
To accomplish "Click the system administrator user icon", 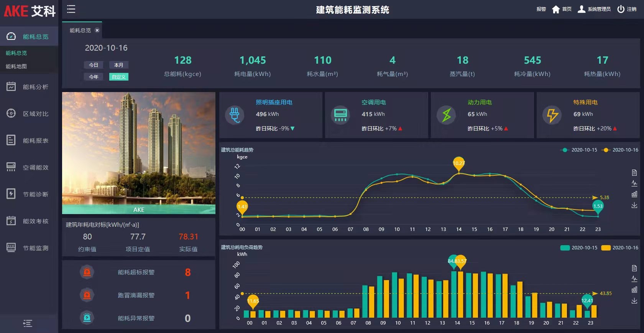I will (582, 9).
